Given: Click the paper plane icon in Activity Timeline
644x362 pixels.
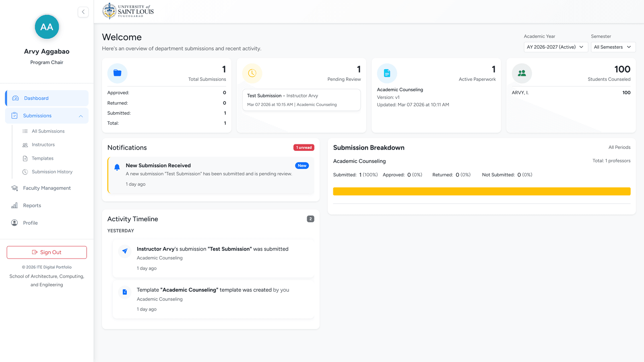Looking at the screenshot, I should coord(125,251).
